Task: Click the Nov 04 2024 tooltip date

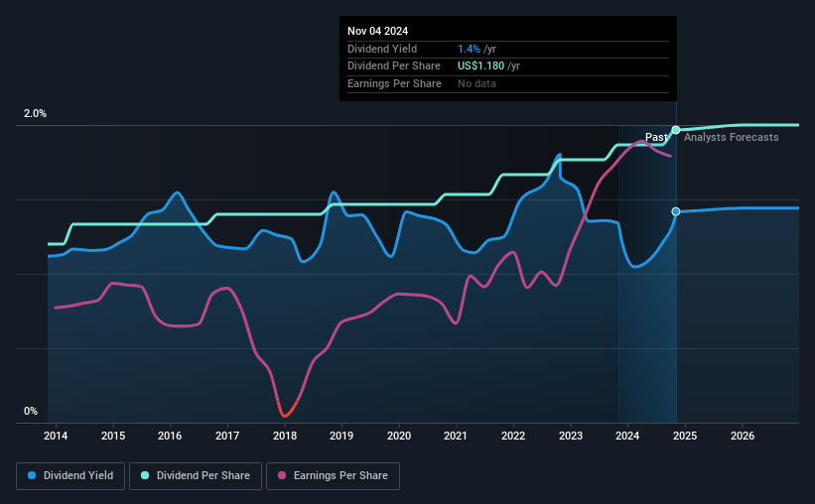Action: (378, 31)
